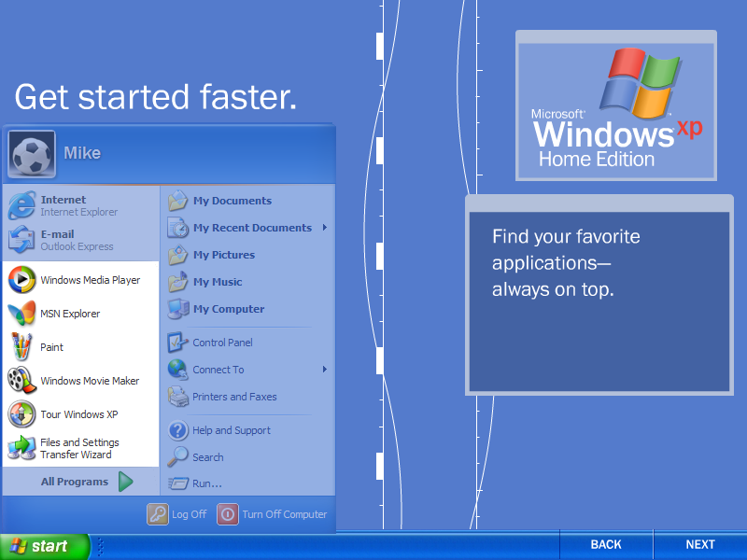
Task: Click the My Computer label
Action: [x=229, y=309]
